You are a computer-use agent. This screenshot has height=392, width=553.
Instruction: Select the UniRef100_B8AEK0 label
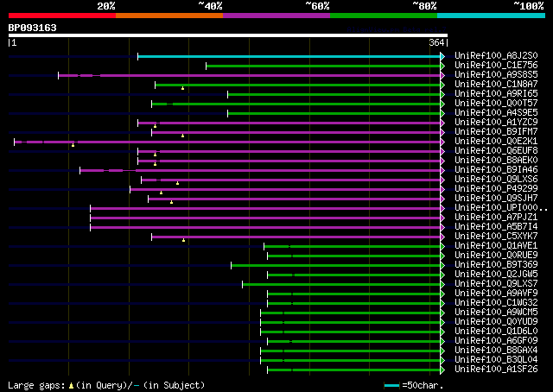pos(496,161)
